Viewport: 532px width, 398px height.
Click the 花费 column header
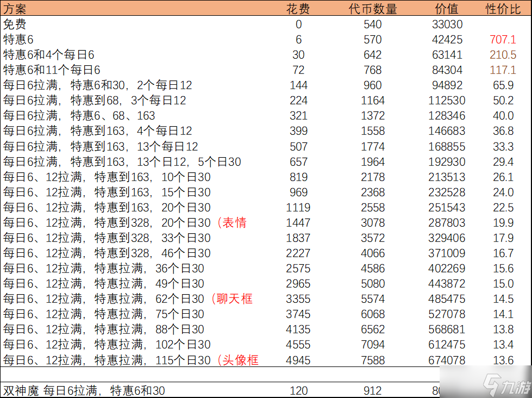(x=298, y=9)
